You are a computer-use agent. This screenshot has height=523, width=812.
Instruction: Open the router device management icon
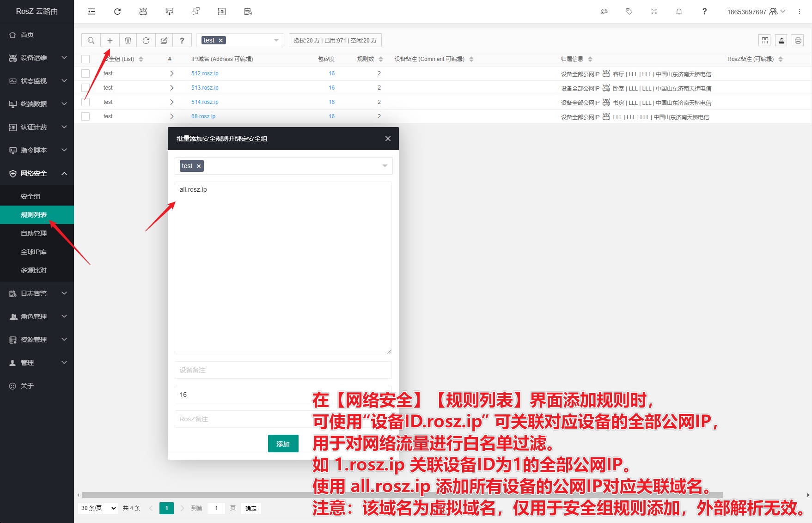143,11
